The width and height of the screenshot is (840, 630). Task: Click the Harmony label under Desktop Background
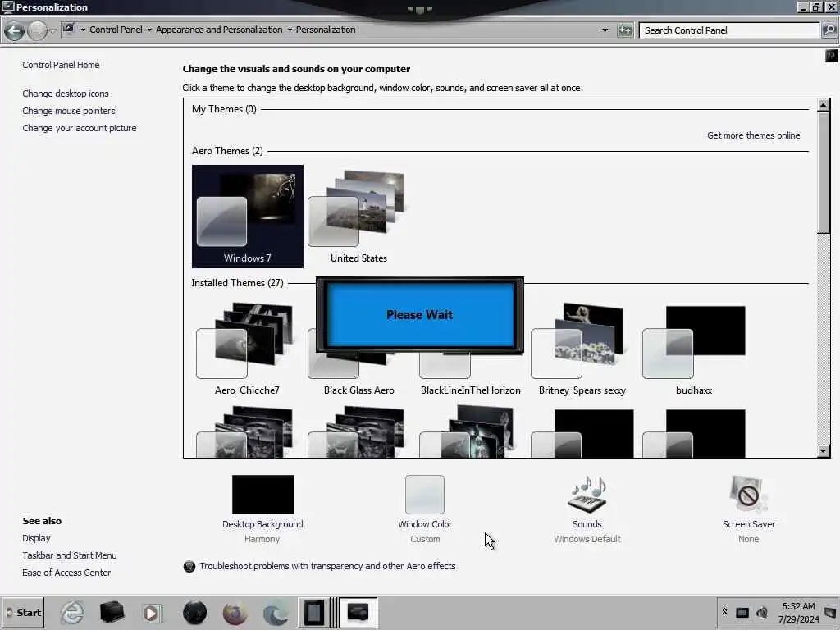tap(262, 539)
